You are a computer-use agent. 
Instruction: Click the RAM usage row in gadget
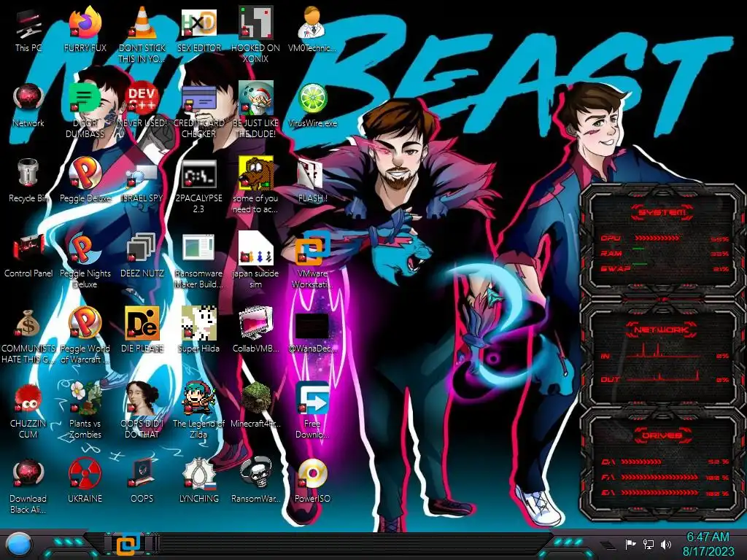(664, 253)
